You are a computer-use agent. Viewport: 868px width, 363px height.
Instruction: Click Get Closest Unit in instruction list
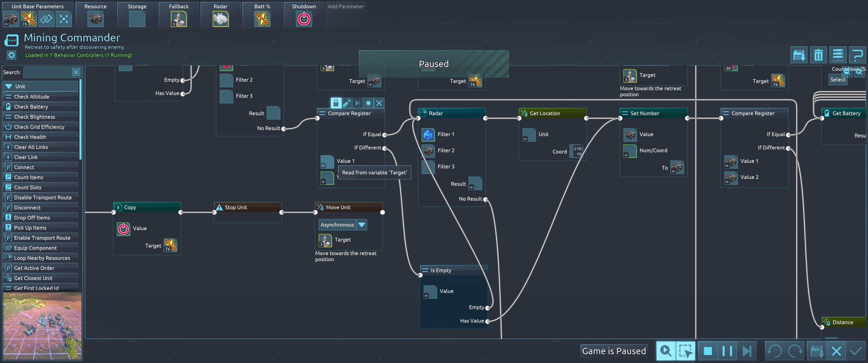click(33, 278)
